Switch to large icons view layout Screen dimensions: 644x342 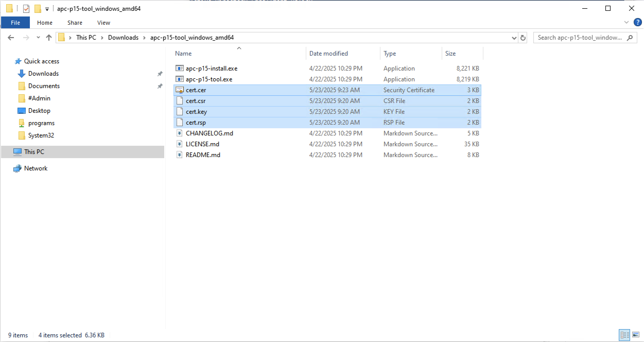click(636, 335)
